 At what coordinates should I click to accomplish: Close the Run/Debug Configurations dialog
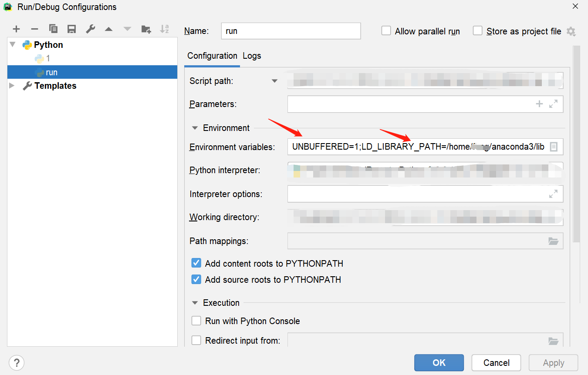point(575,6)
